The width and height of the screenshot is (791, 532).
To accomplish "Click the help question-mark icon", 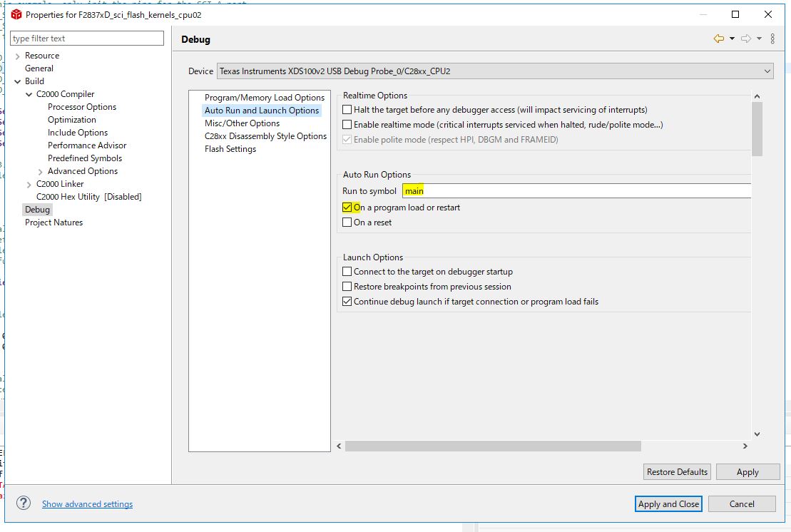I will (x=22, y=503).
